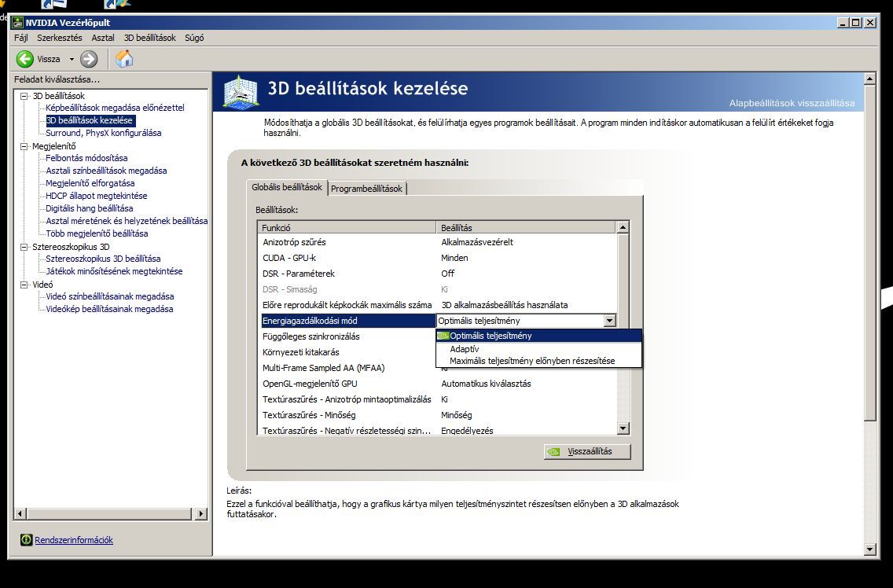Open the Asztal menu
The image size is (893, 588).
(x=103, y=38)
